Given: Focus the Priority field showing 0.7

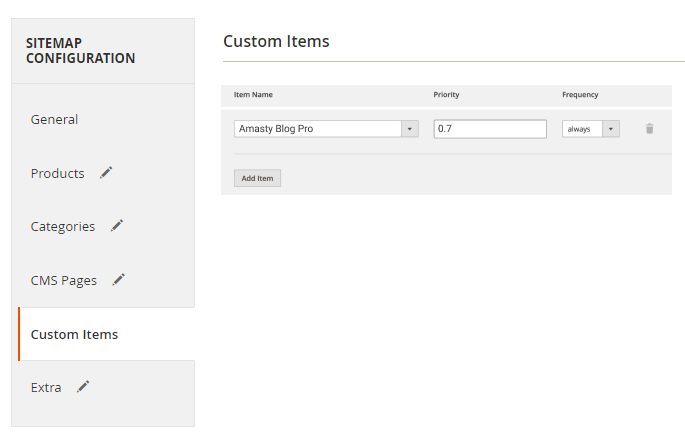Looking at the screenshot, I should click(x=490, y=129).
